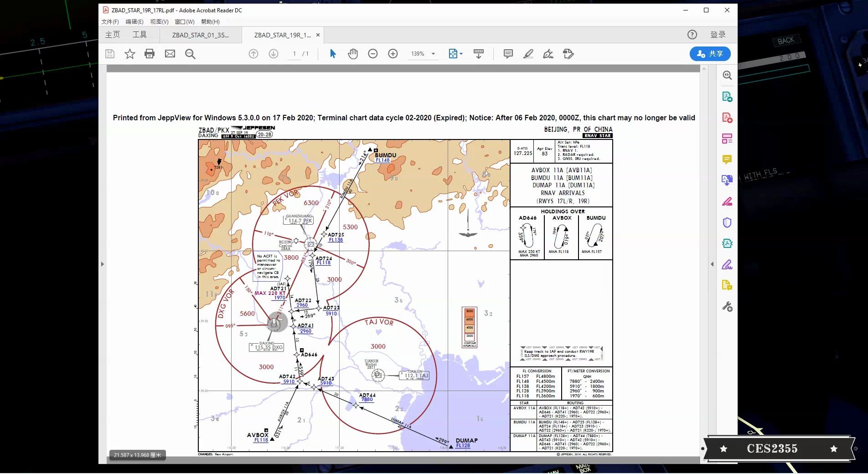Bookmark the document with the star icon
Image resolution: width=868 pixels, height=474 pixels.
[130, 54]
